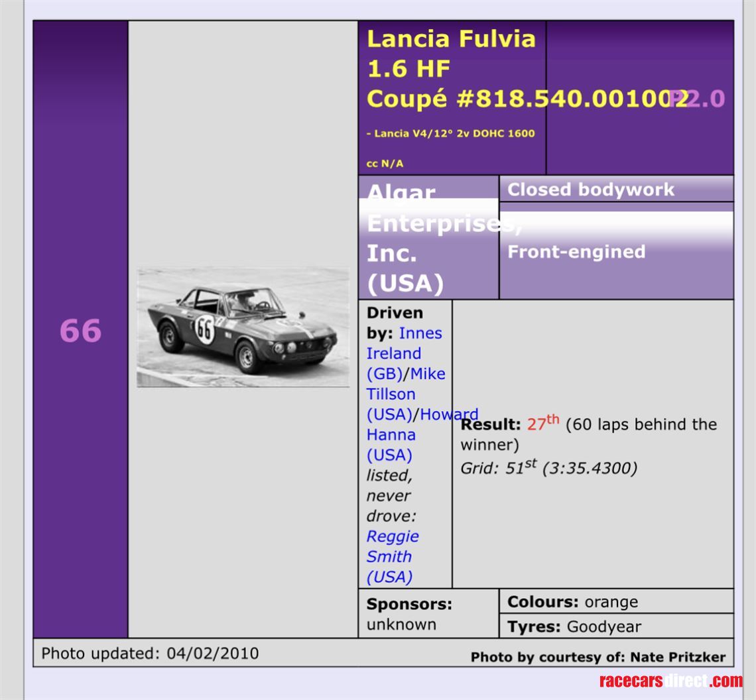756x700 pixels.
Task: Click the 'Closed bodywork' text
Action: click(591, 190)
